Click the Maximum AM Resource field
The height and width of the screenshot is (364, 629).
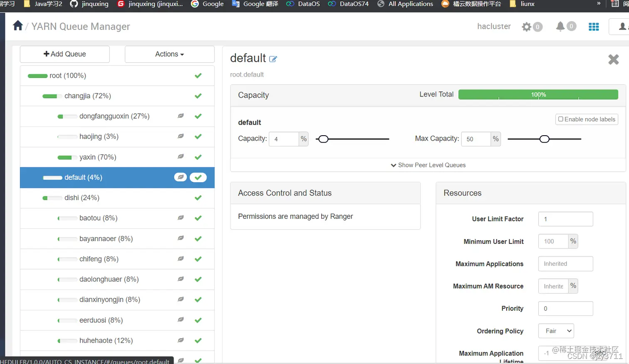[553, 286]
